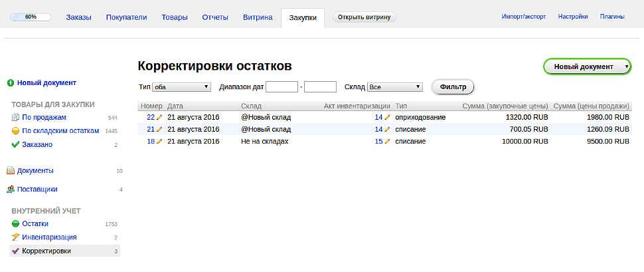
Task: Click the pencil edit icon next to document 21
Action: click(x=159, y=129)
